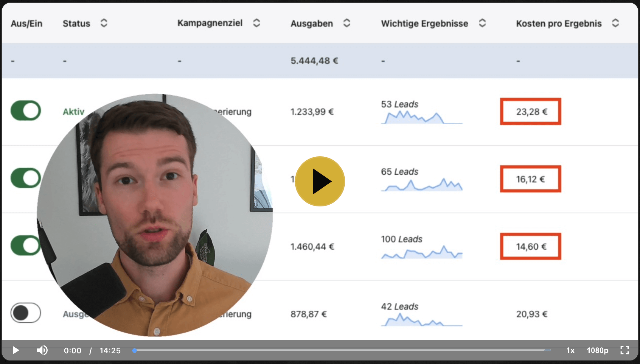Click the Ausgaben header label

point(312,24)
